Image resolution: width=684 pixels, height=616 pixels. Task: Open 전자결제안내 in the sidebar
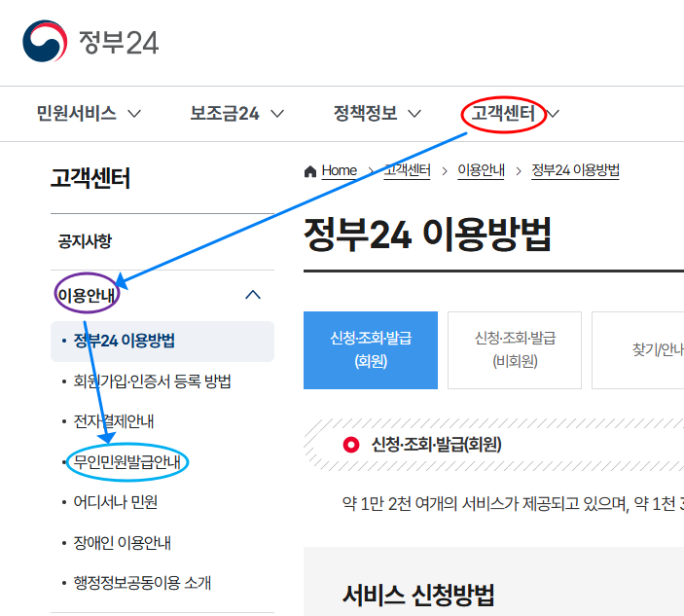pyautogui.click(x=114, y=421)
